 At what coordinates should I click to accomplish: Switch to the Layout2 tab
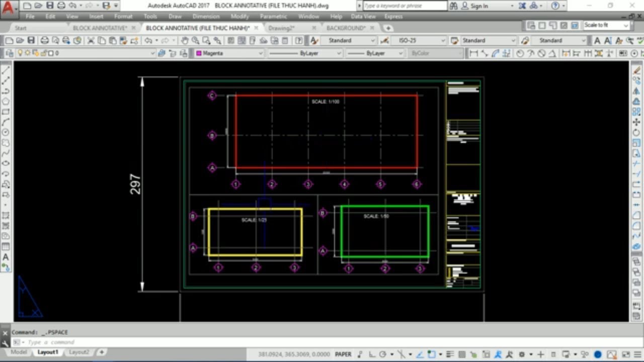[79, 352]
